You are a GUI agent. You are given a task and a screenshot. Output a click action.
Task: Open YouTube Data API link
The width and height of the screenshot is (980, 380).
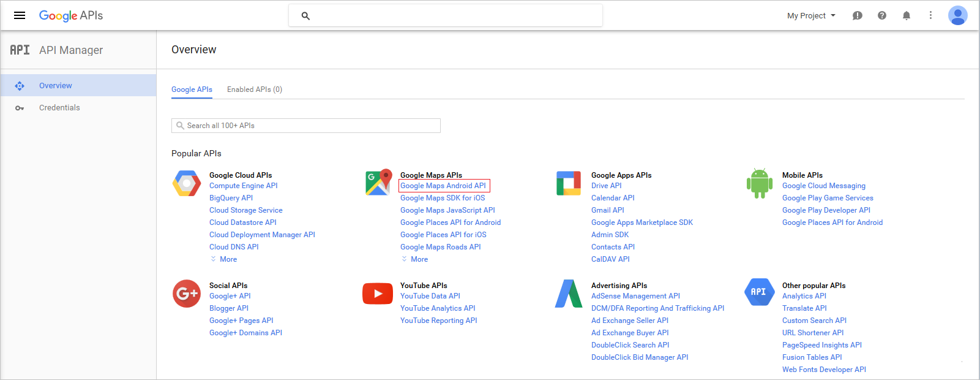point(430,296)
